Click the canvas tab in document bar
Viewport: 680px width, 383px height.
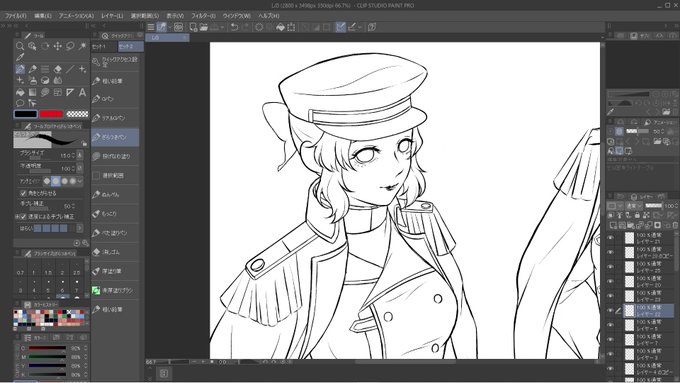[x=167, y=38]
